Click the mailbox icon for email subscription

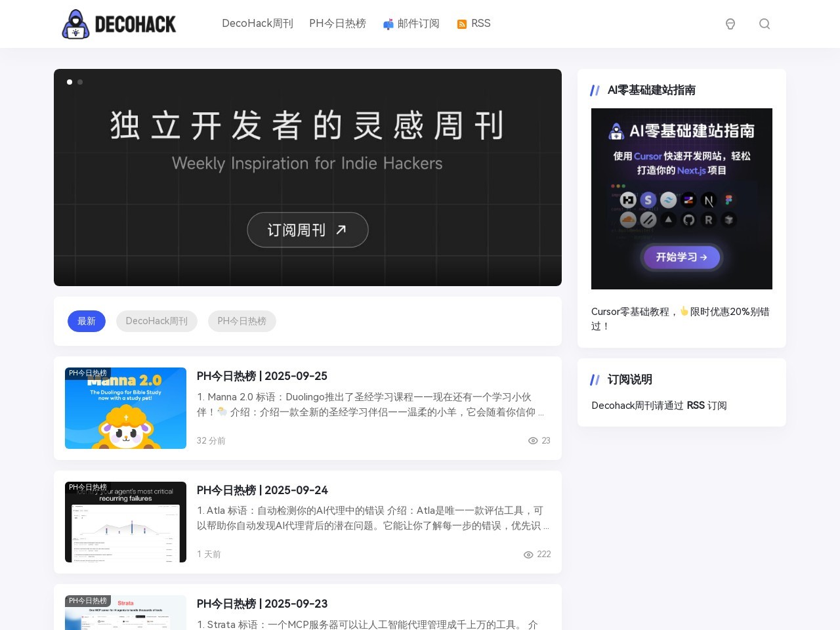point(388,24)
